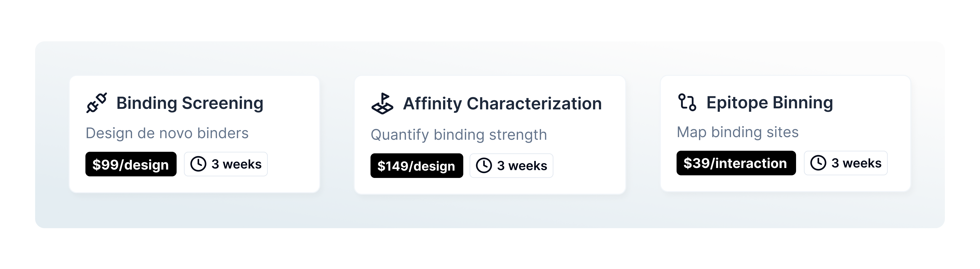The image size is (980, 269).
Task: Click the compare icon beside Epitope Binning
Action: [x=687, y=102]
